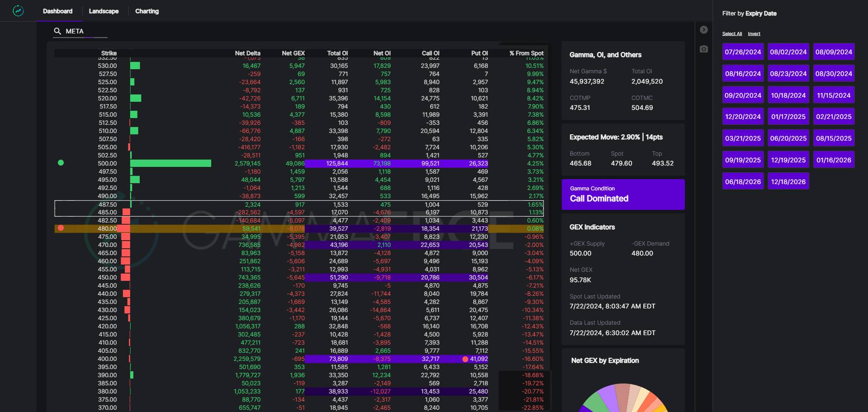Click the Net GEX value 95.78K

click(x=580, y=280)
